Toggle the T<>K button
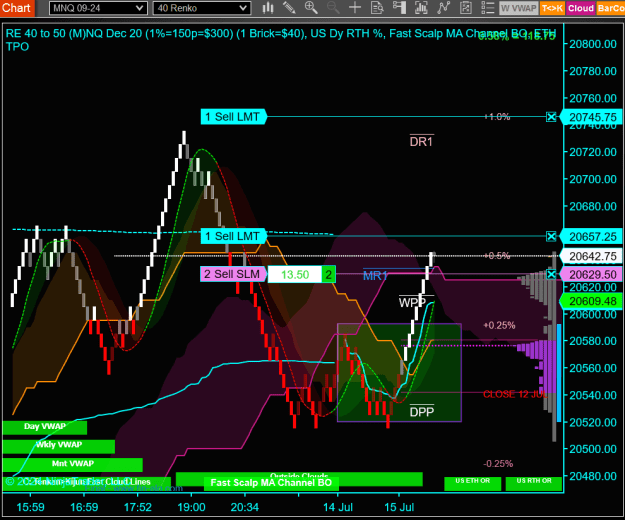 point(552,8)
